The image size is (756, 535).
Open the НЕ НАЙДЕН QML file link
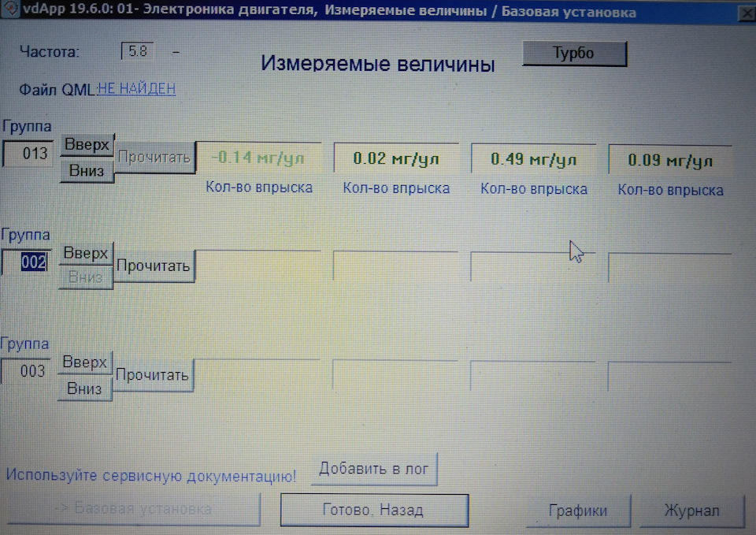click(x=136, y=88)
